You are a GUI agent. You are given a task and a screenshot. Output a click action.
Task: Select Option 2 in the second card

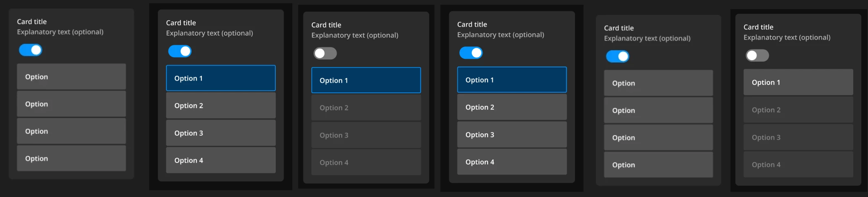pos(221,105)
